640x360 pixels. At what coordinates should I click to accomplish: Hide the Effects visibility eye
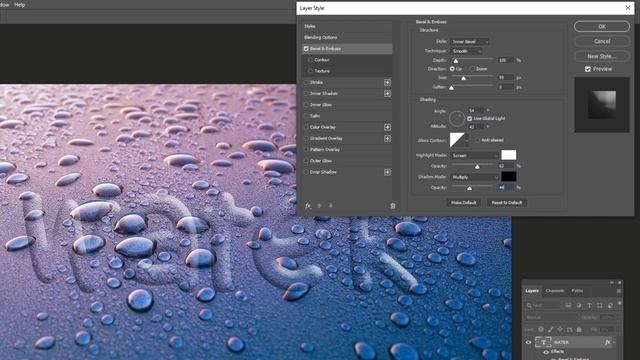[x=546, y=352]
